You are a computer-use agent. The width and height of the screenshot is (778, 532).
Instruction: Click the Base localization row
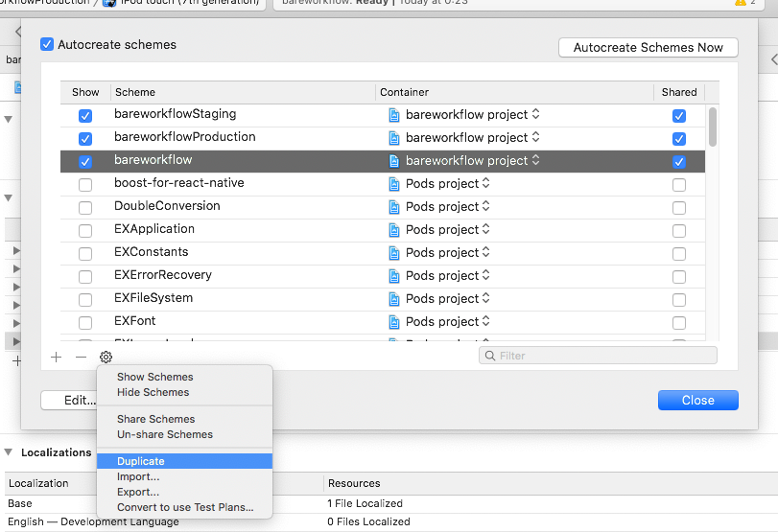[x=391, y=504]
